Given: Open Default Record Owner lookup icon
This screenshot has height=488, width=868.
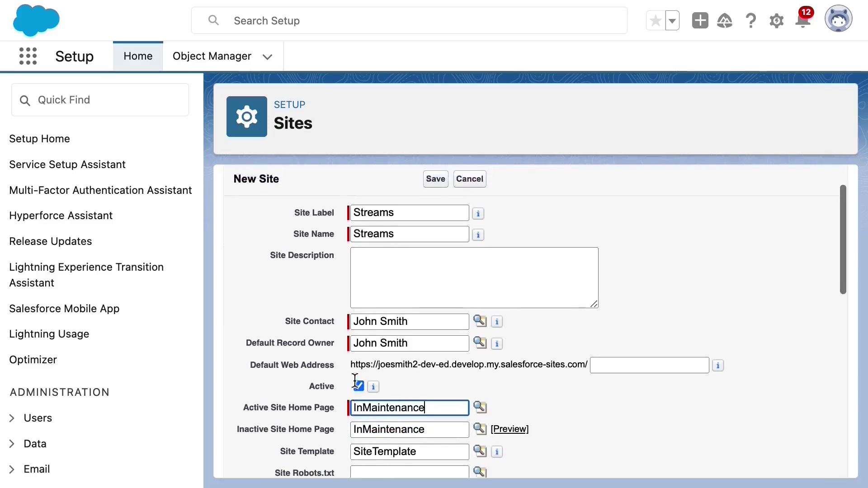Looking at the screenshot, I should click(480, 343).
